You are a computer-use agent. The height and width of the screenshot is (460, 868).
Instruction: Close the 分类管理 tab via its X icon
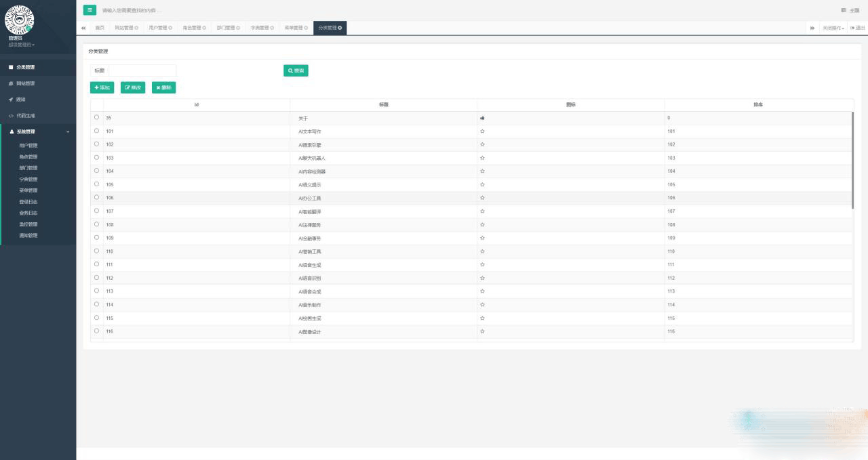340,28
